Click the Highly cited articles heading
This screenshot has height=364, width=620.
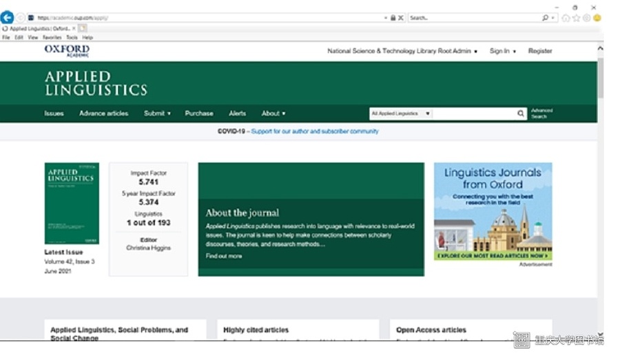click(x=256, y=330)
